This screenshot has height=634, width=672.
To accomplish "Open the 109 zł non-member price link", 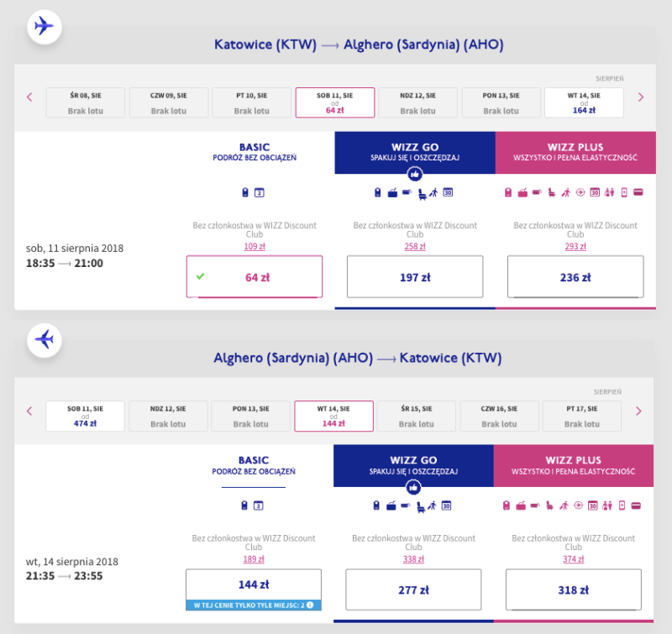I will 255,246.
